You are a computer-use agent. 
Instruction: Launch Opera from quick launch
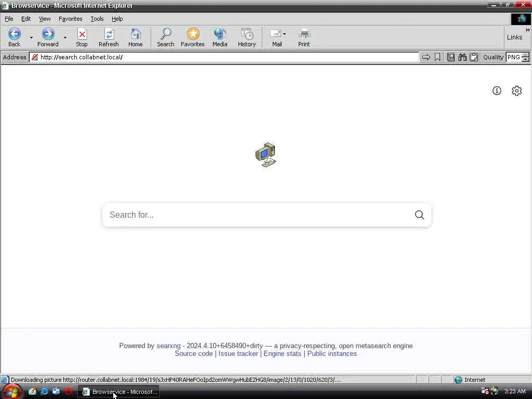click(68, 392)
